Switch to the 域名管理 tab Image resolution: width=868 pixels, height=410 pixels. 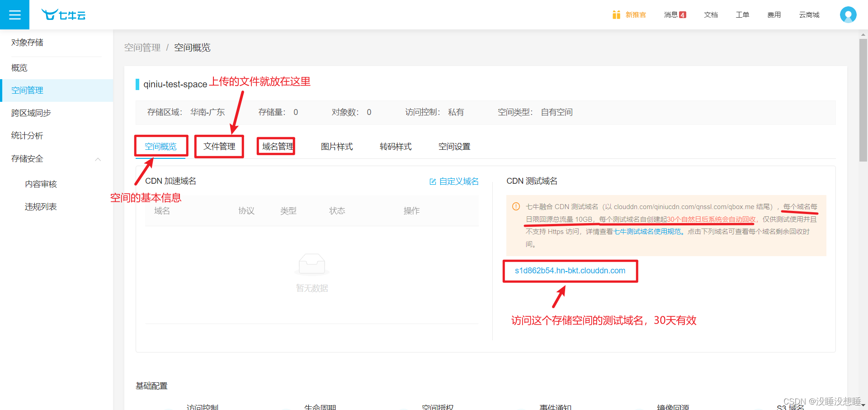pyautogui.click(x=278, y=147)
